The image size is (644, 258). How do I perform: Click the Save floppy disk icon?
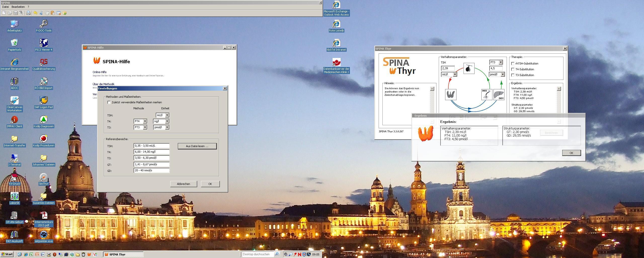pos(15,13)
